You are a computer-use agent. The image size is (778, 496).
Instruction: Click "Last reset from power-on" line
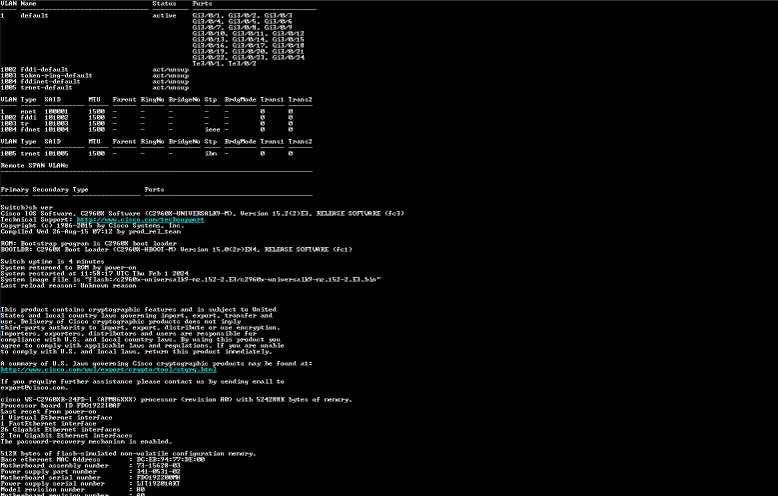coord(49,411)
